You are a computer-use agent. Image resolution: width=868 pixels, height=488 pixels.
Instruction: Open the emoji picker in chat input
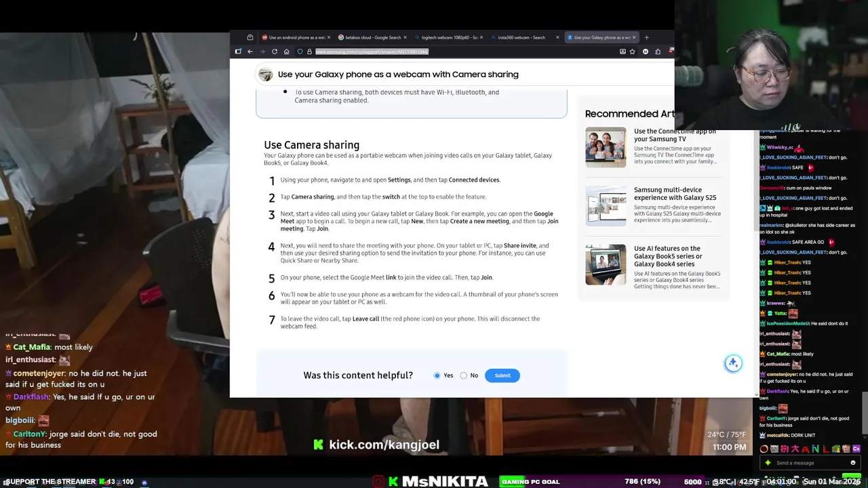point(853,463)
